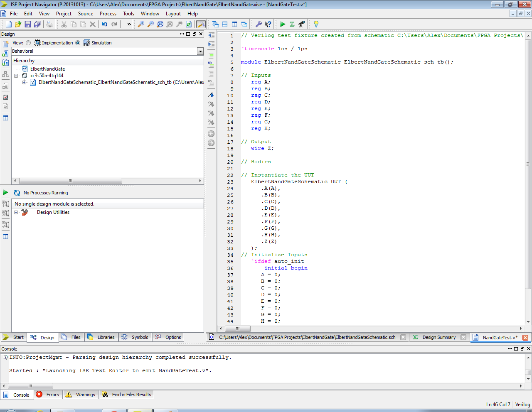Click the green Implement Top Module arrow

point(283,24)
